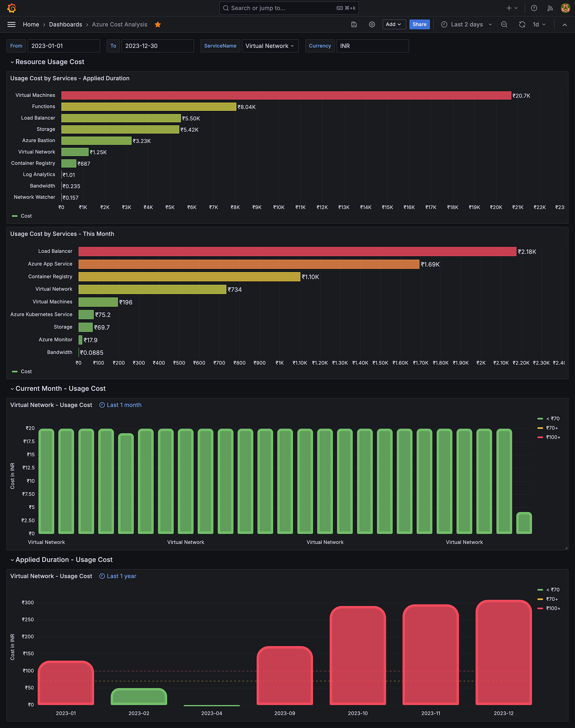Screen dimensions: 575x728
Task: Open the ServiceName Virtual Network dropdown
Action: coord(270,46)
